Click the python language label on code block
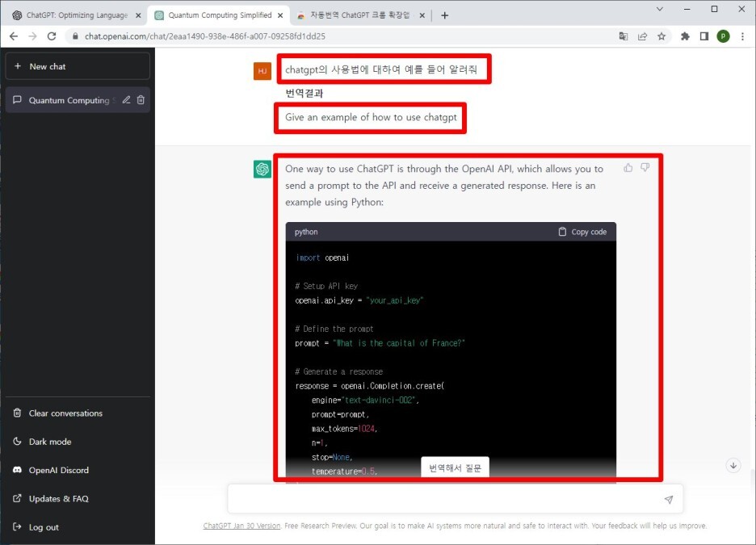Image resolution: width=756 pixels, height=545 pixels. (x=306, y=232)
